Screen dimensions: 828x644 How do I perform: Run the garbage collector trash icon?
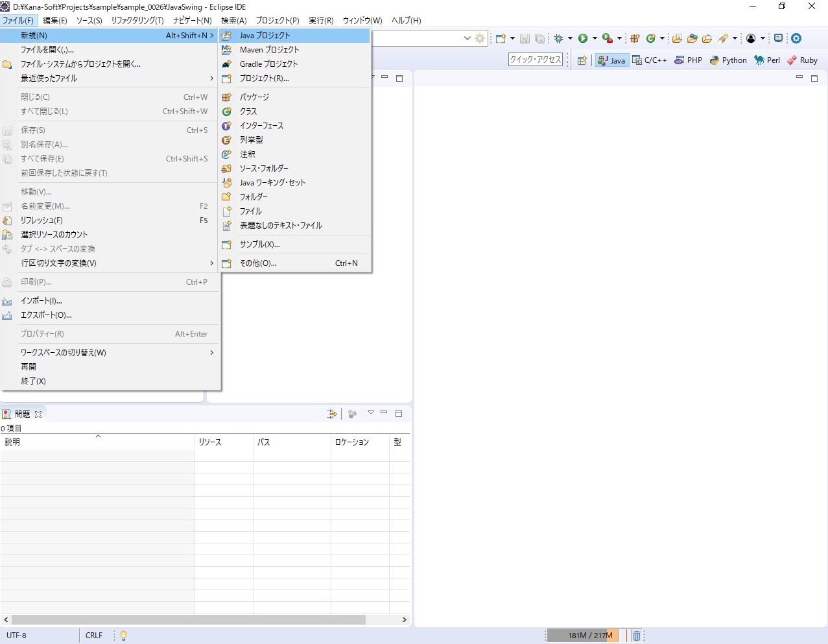(x=637, y=636)
